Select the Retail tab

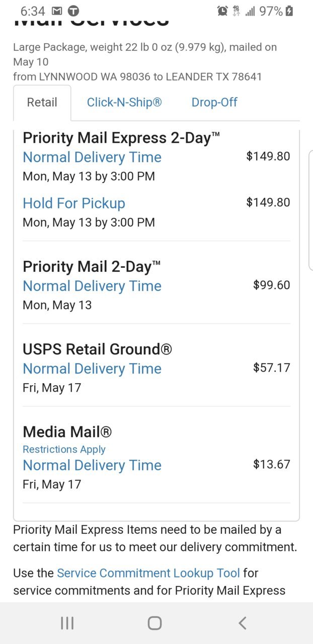tap(42, 103)
